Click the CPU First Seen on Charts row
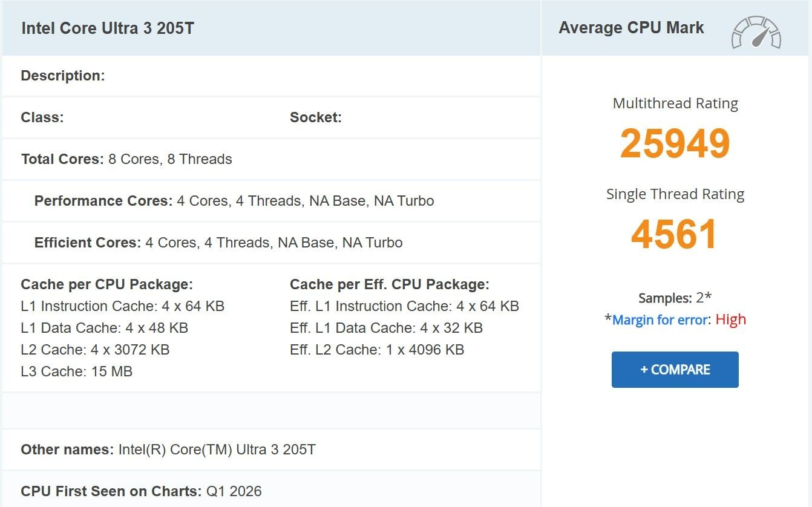This screenshot has height=507, width=812. click(141, 491)
